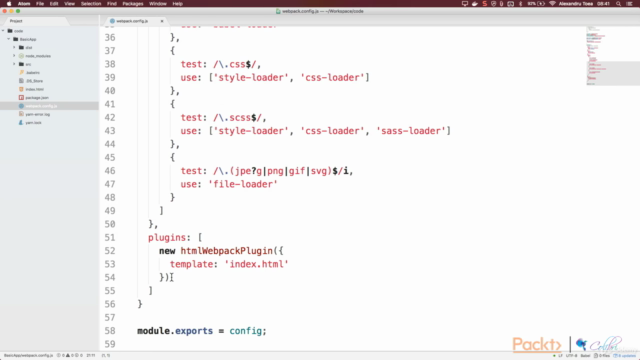This screenshot has height=360, width=640.
Task: Click the Wi-Fi menu bar icon
Action: tap(552, 4)
